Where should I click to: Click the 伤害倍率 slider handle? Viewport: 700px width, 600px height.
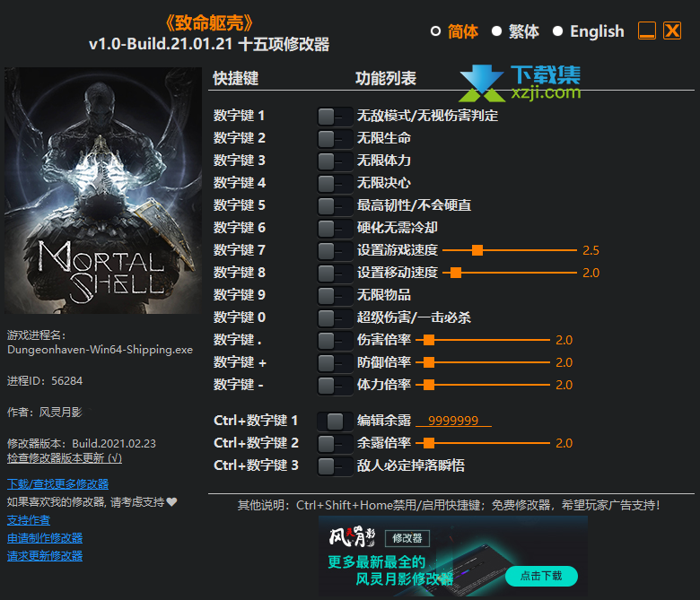point(429,340)
